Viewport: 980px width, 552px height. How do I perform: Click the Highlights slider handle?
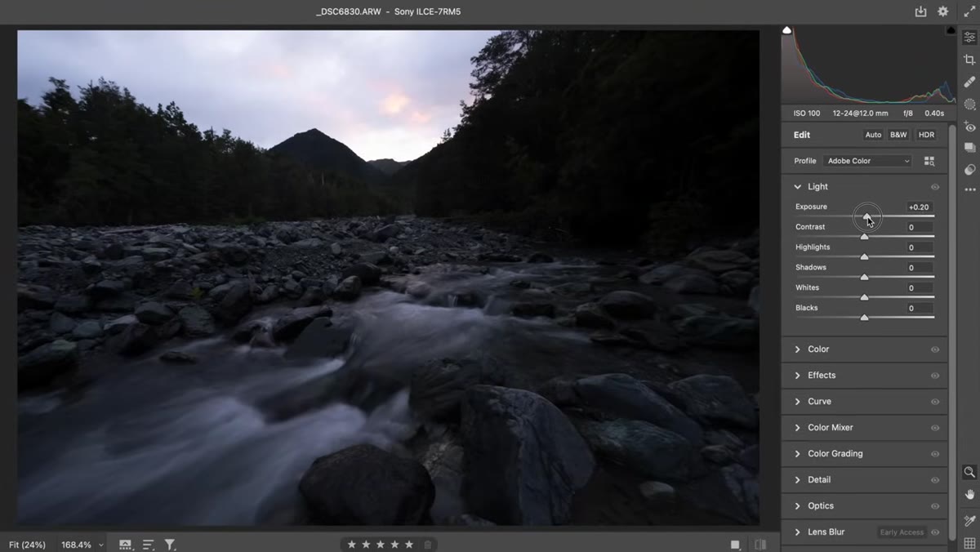point(864,257)
